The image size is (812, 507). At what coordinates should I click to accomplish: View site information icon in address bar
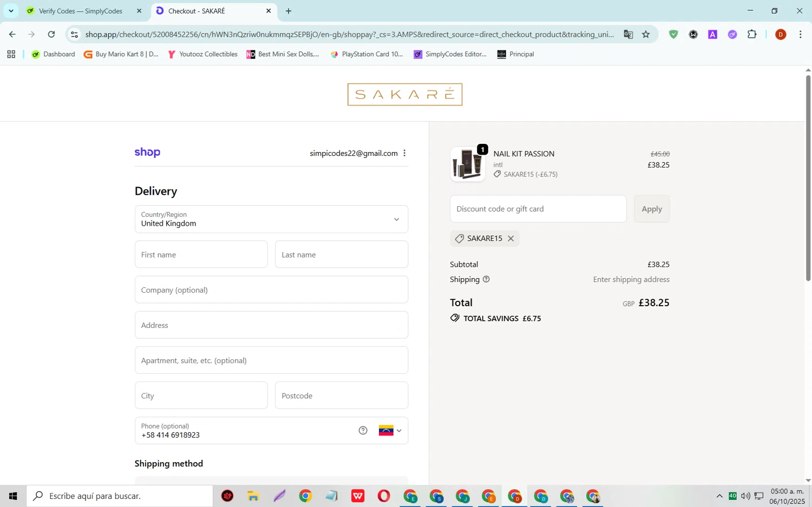click(x=75, y=35)
